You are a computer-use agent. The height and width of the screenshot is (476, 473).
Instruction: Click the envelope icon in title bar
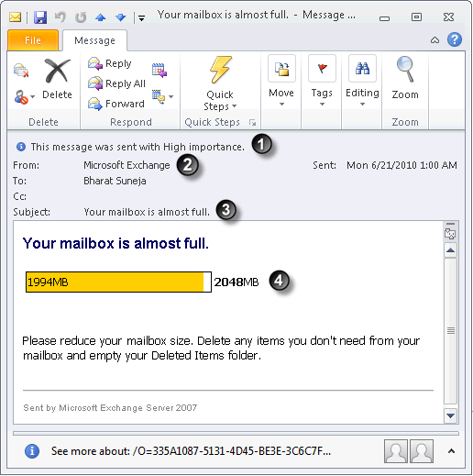pyautogui.click(x=15, y=17)
